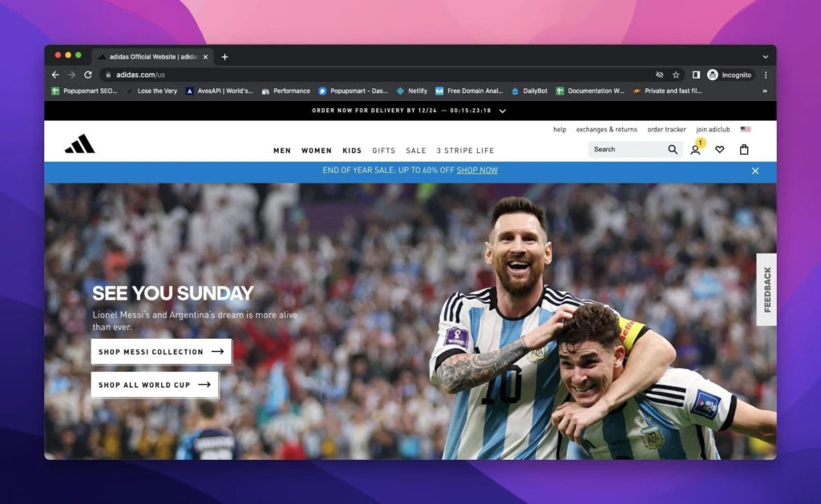Expand the tab search dropdown arrow
This screenshot has height=504, width=821.
coord(766,57)
